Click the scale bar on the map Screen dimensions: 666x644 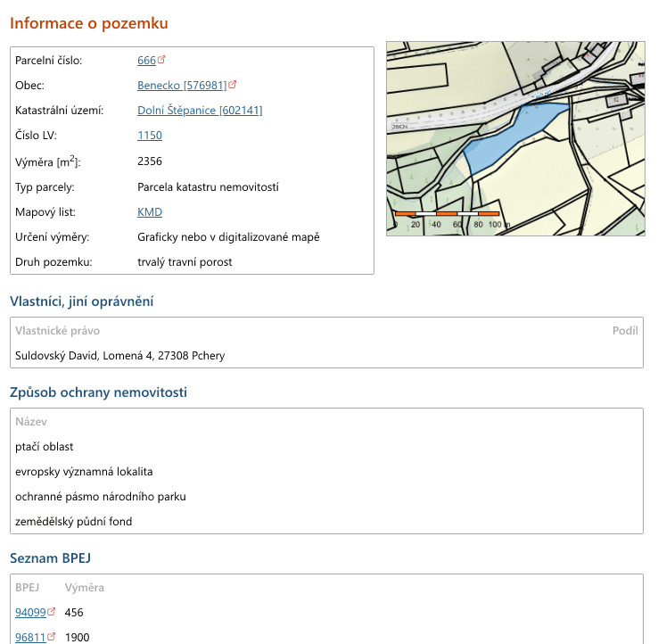(x=447, y=215)
